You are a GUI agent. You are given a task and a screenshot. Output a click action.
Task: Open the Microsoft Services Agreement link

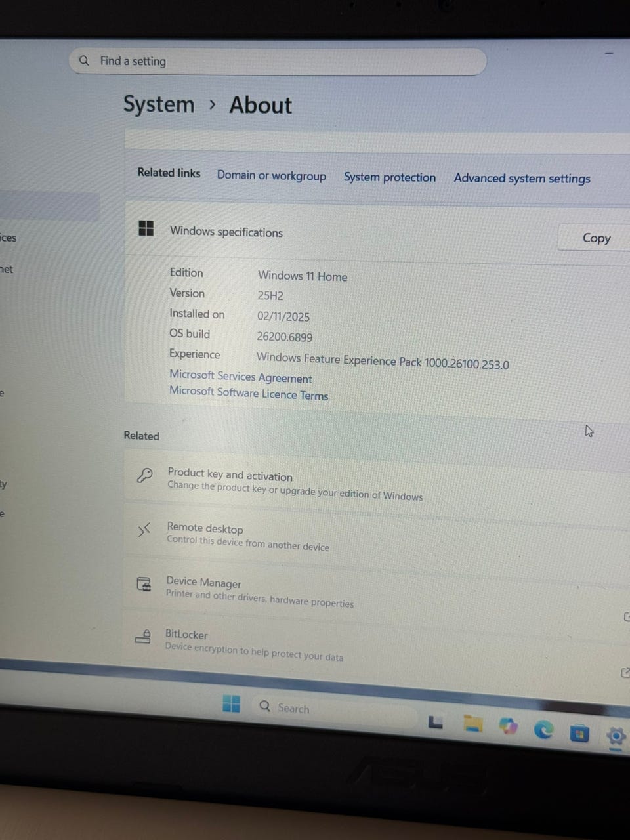(x=241, y=377)
